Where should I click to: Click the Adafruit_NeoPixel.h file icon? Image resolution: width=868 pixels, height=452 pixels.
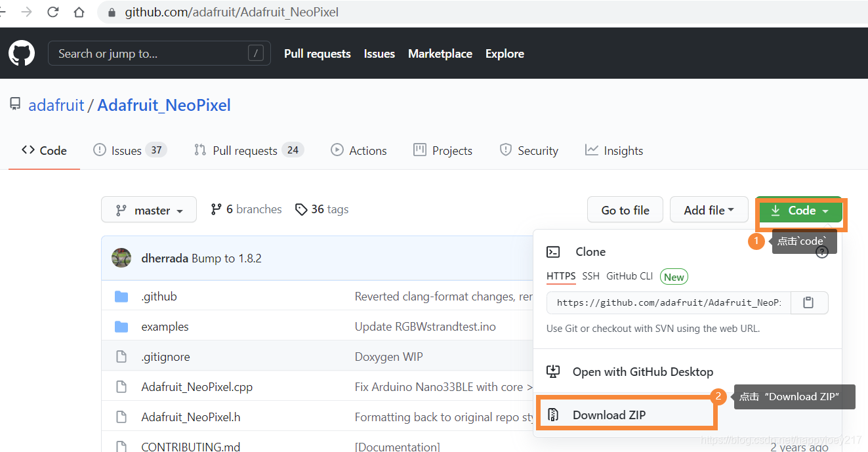click(121, 417)
